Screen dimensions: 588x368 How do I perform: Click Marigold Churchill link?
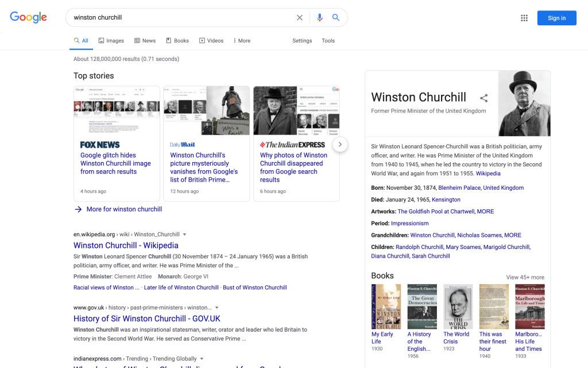point(506,247)
